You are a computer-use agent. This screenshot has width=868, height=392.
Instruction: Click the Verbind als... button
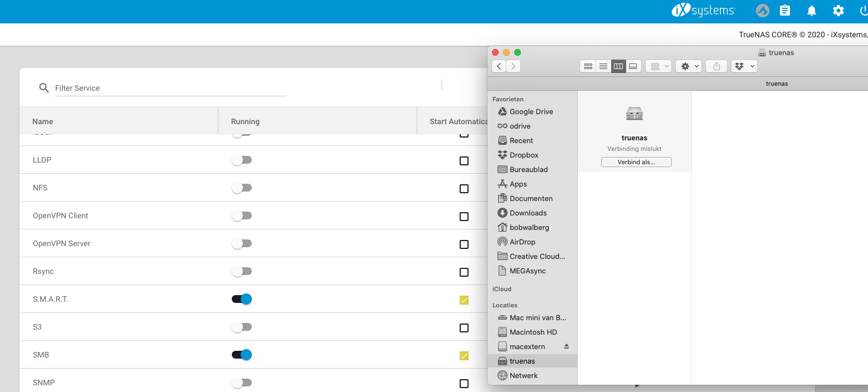tap(636, 162)
